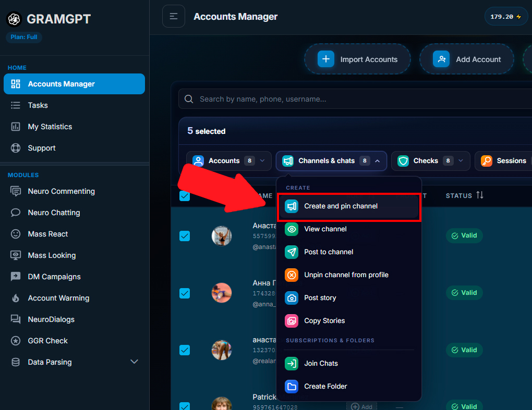This screenshot has width=532, height=410.
Task: Click the Post story camera icon
Action: point(292,298)
